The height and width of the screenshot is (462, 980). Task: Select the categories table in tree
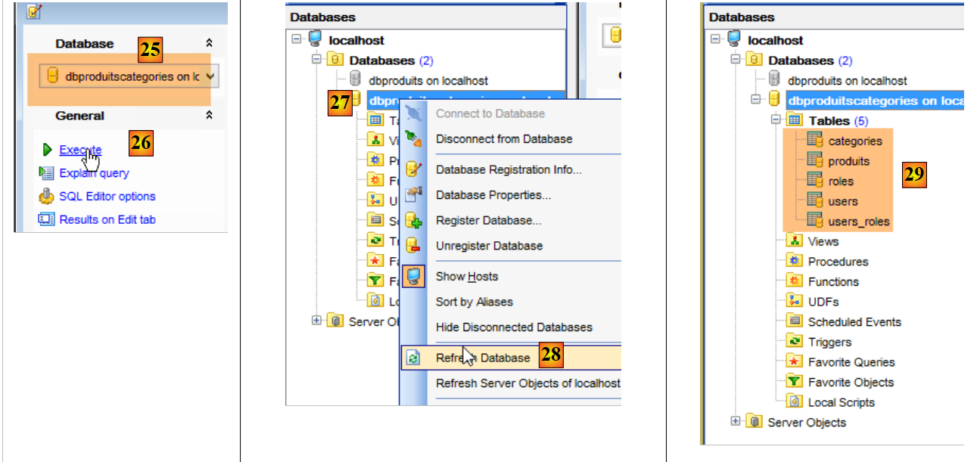tap(854, 141)
